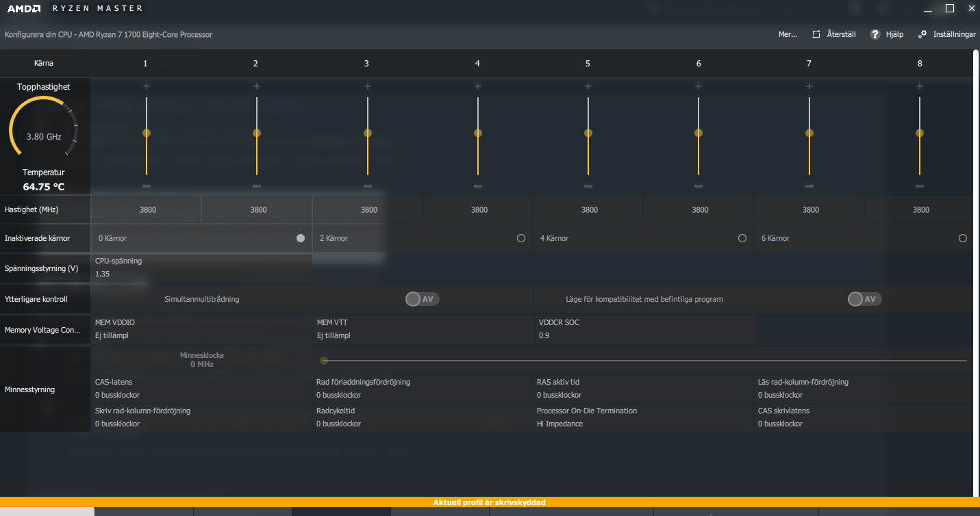Click the minus icon for core 7
This screenshot has width=980, height=516.
tap(809, 186)
